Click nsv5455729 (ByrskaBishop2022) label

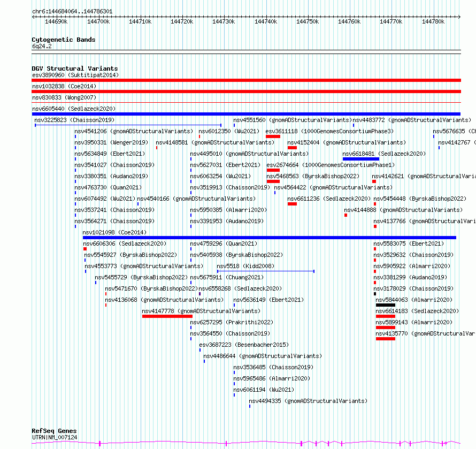pos(141,277)
